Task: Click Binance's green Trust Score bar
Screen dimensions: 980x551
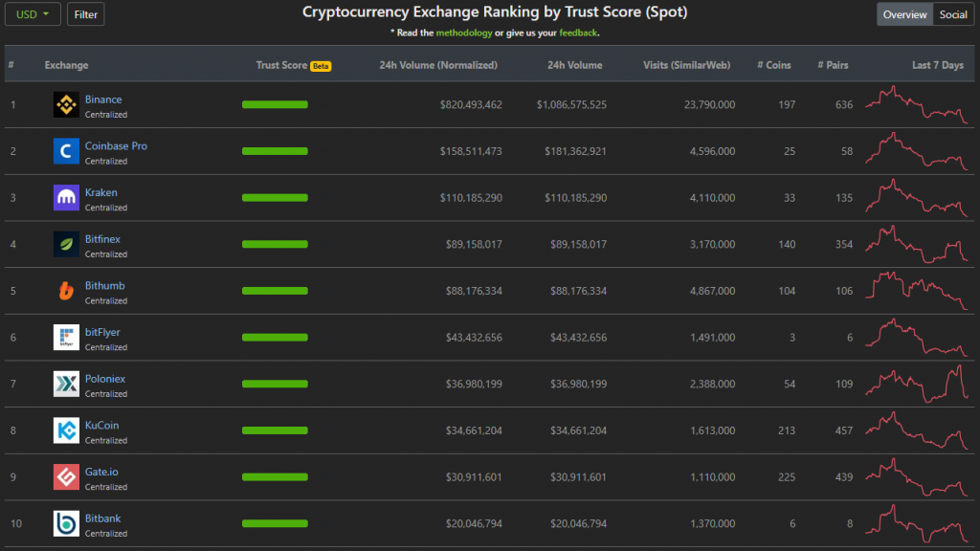Action: coord(275,105)
